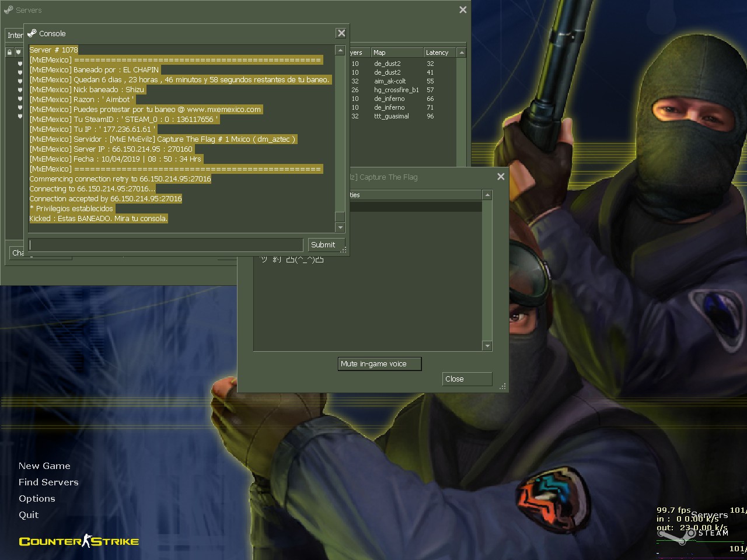Click 'Kicked : Estas BANEADO' console line

pos(99,219)
